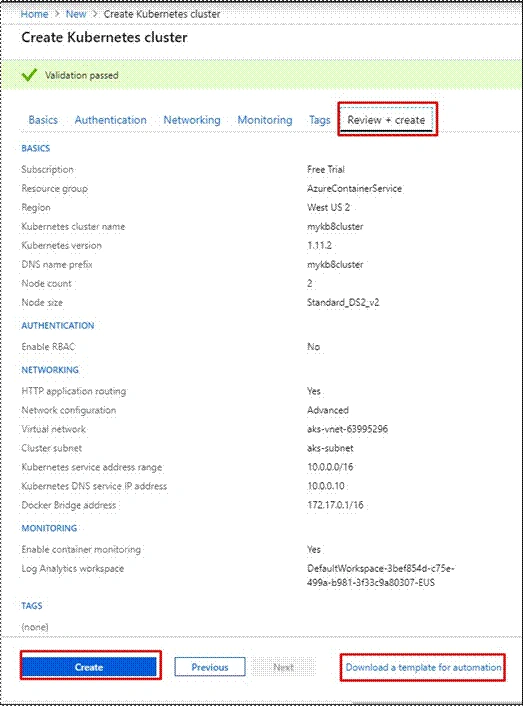Select the NETWORKING section heading
The image size is (529, 713).
coord(50,370)
